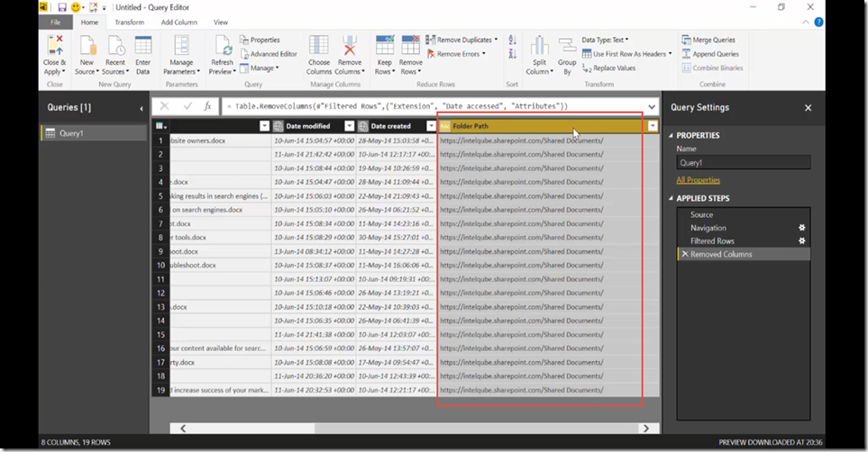Switch to the Transform tab
This screenshot has width=868, height=452.
coord(129,23)
